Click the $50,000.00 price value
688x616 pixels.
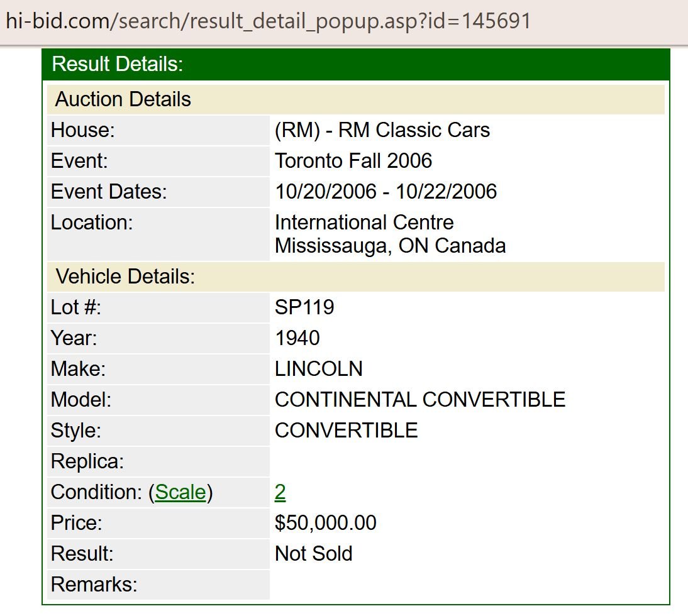[x=326, y=523]
